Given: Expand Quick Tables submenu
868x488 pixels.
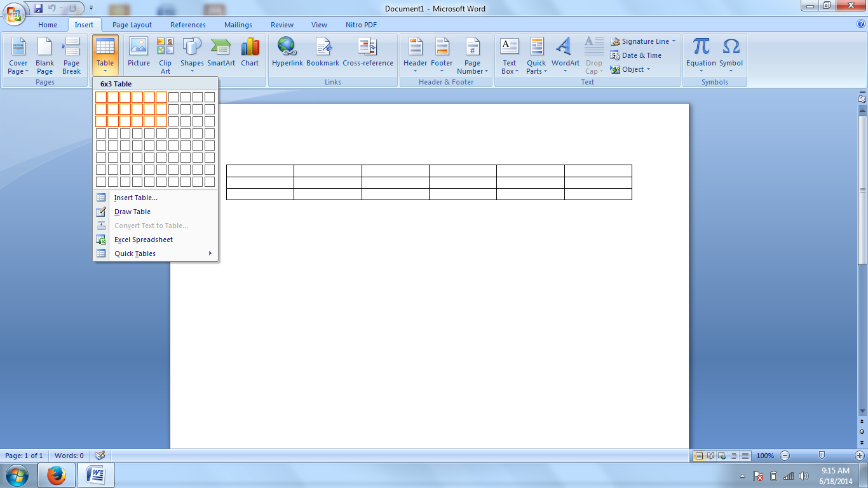Looking at the screenshot, I should coord(156,254).
